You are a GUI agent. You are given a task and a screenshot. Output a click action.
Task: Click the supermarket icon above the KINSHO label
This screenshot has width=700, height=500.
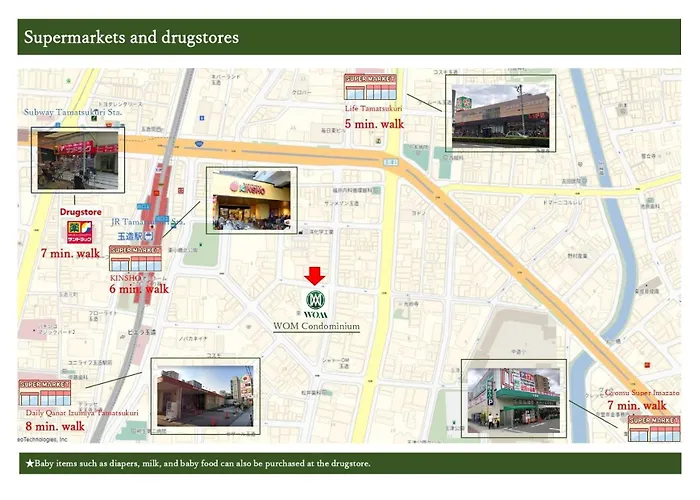click(x=135, y=258)
